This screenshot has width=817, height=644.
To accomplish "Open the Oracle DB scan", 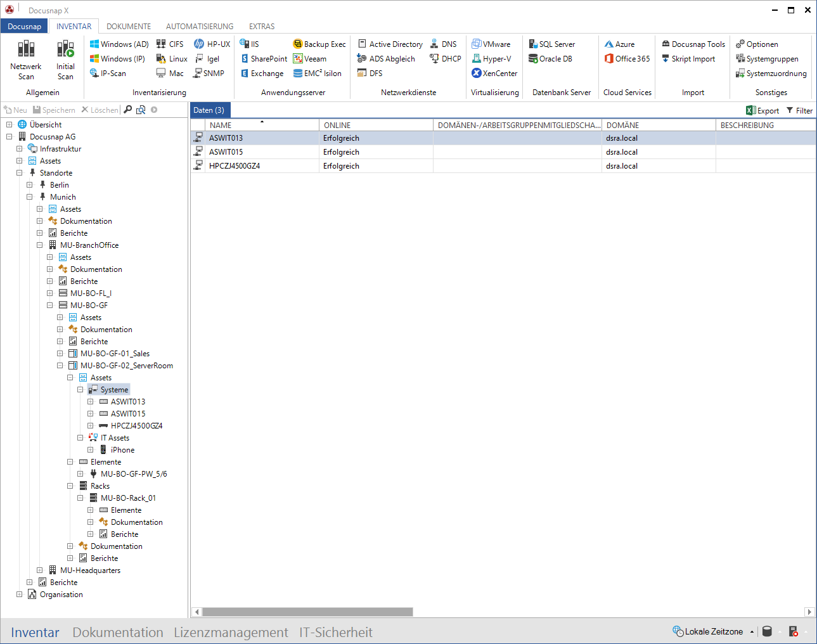I will click(550, 59).
